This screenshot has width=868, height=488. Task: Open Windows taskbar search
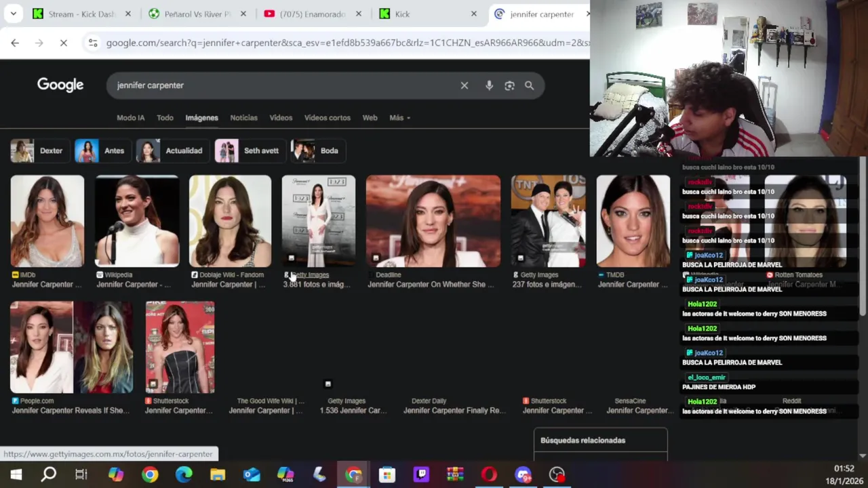(49, 474)
